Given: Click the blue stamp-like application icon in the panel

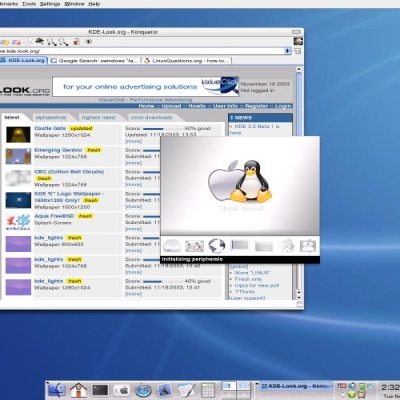Looking at the screenshot, I should tap(165, 390).
